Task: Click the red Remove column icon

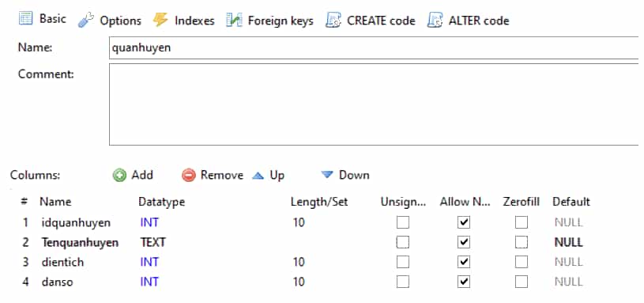Action: pos(189,176)
